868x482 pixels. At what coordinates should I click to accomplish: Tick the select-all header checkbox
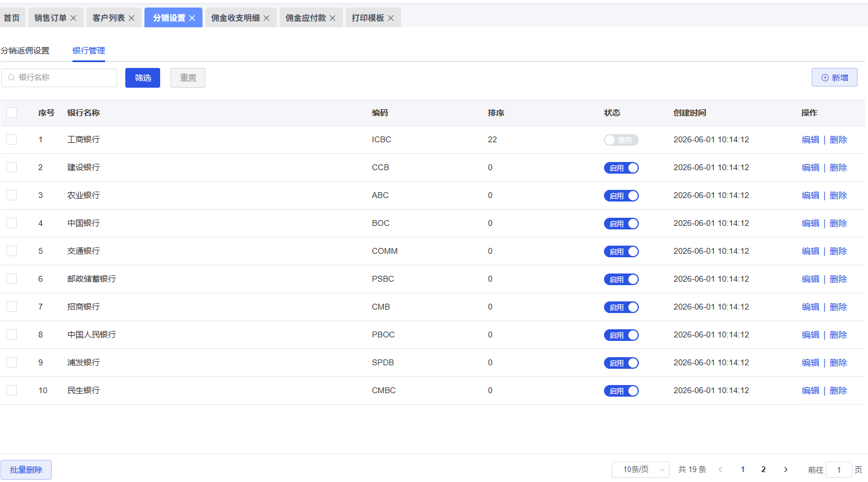[12, 113]
